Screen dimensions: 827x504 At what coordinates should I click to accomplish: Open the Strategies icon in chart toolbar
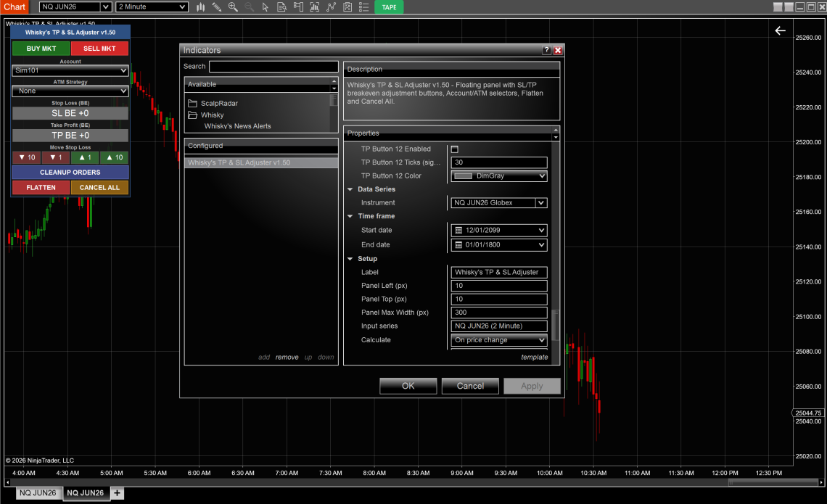(x=347, y=7)
